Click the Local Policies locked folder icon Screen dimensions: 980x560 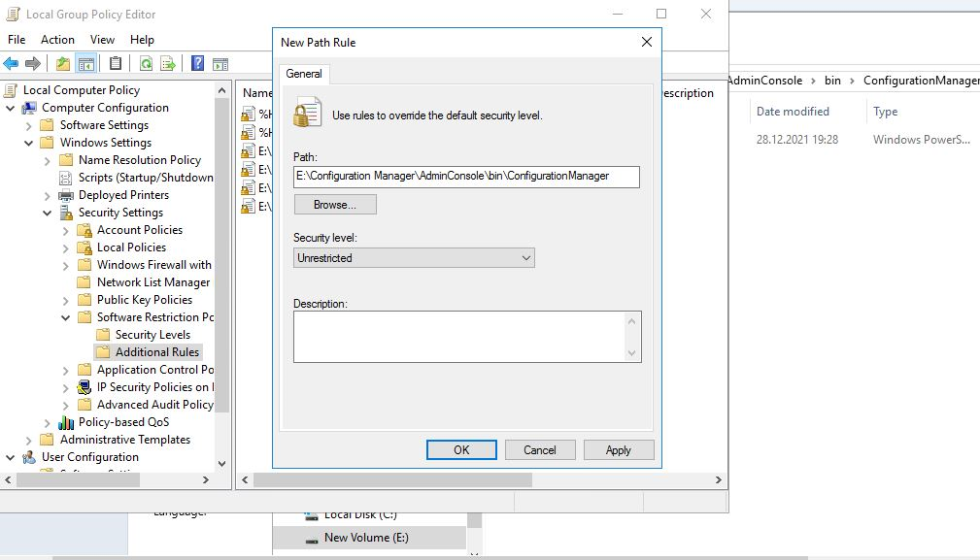[84, 247]
